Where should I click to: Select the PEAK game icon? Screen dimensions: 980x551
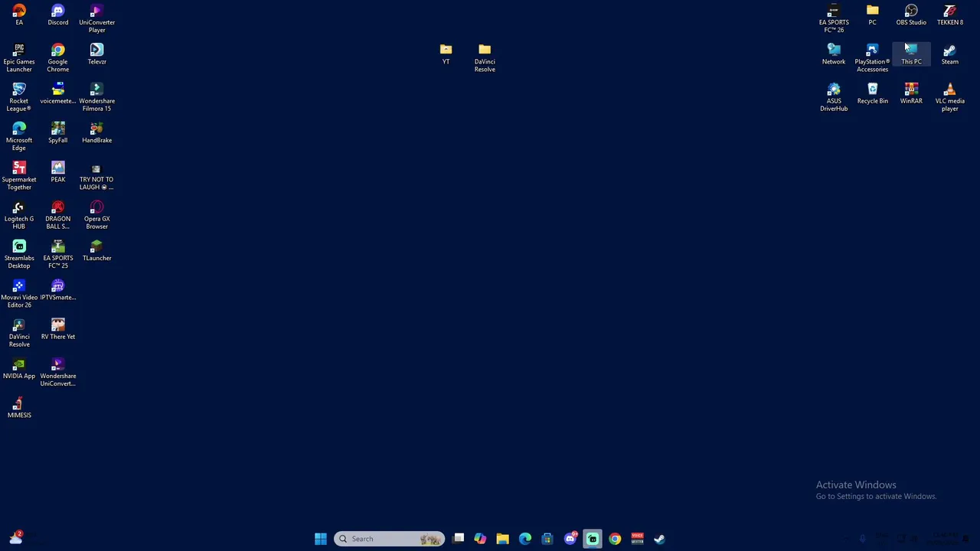(x=57, y=172)
